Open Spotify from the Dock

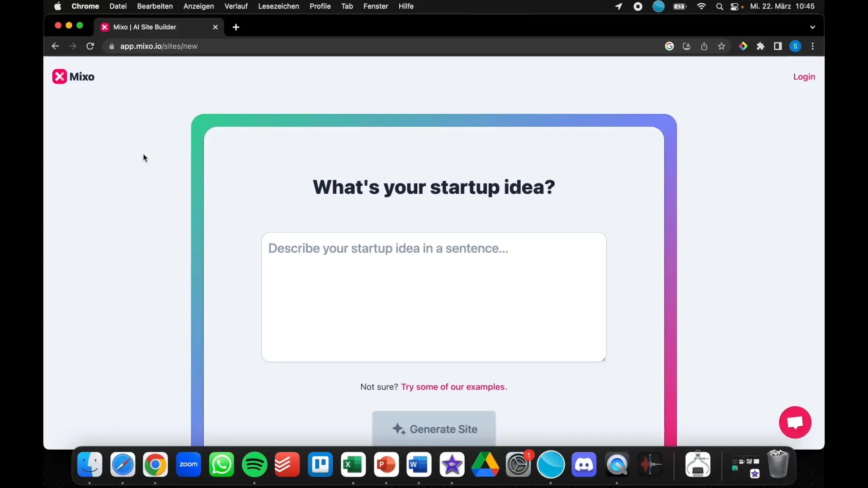(255, 465)
